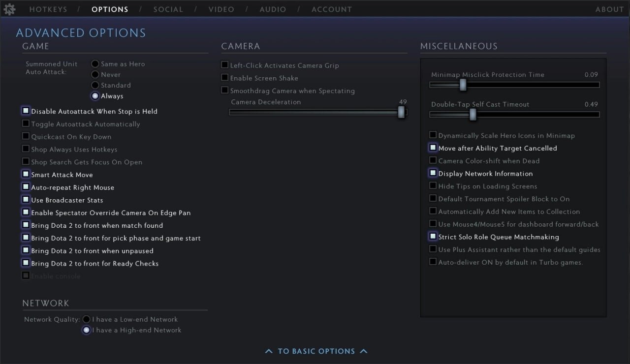This screenshot has height=364, width=630.
Task: Enable Screen Shake checkbox
Action: pos(225,78)
